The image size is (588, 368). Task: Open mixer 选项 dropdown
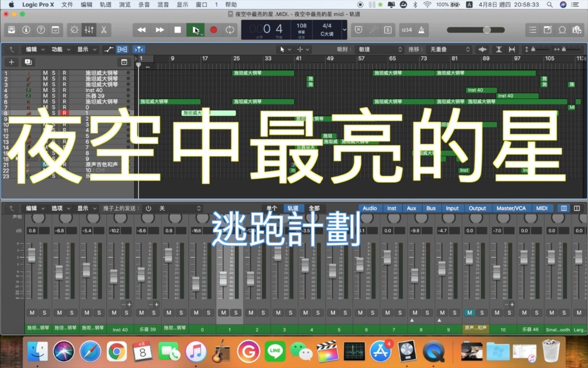[x=61, y=208]
